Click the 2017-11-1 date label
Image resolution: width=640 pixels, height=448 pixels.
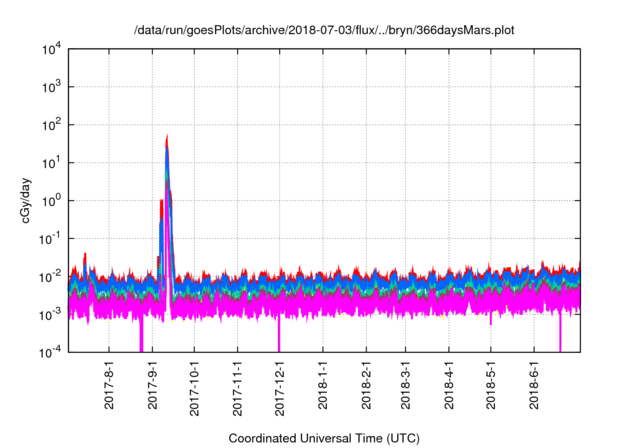[x=238, y=388]
